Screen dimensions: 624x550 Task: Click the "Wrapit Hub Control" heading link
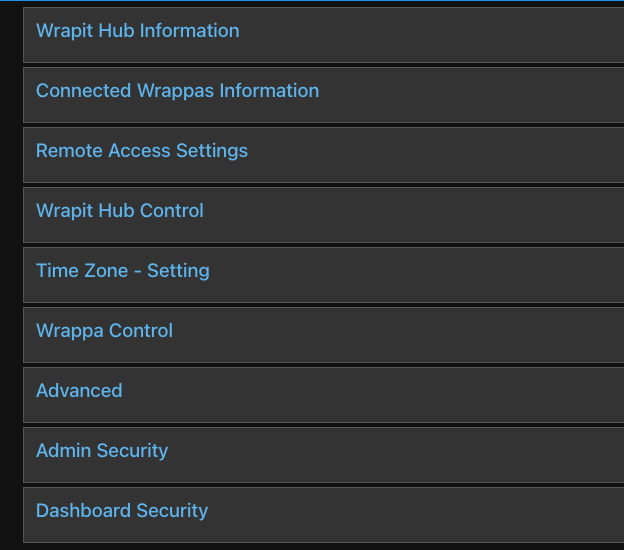point(120,211)
